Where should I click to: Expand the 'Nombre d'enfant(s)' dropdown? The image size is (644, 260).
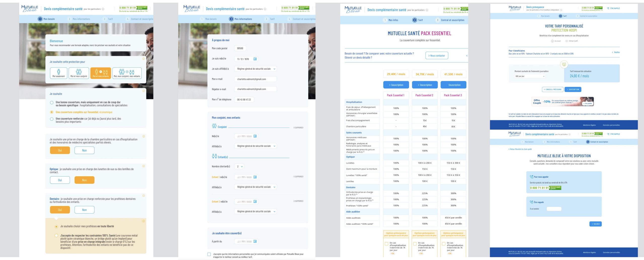[x=239, y=167]
